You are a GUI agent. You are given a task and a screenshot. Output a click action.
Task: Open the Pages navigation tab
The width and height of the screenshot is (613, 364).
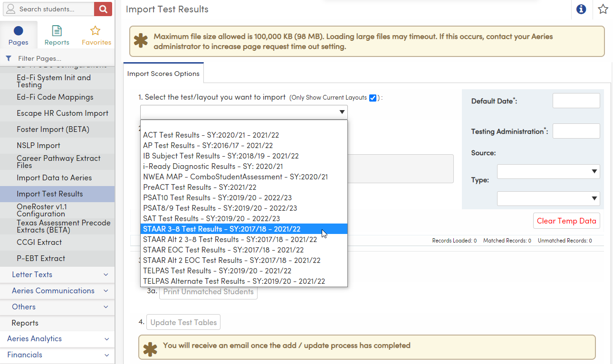pyautogui.click(x=18, y=36)
